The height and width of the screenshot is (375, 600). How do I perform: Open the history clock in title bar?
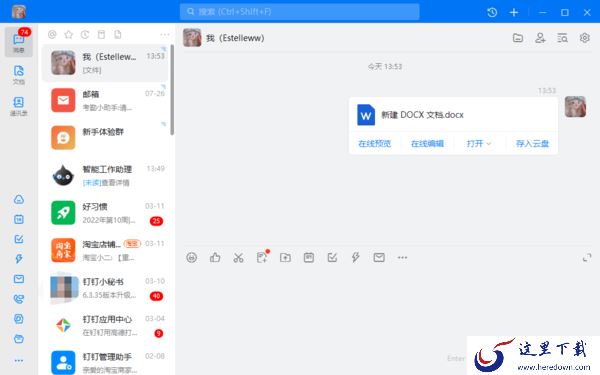point(492,12)
